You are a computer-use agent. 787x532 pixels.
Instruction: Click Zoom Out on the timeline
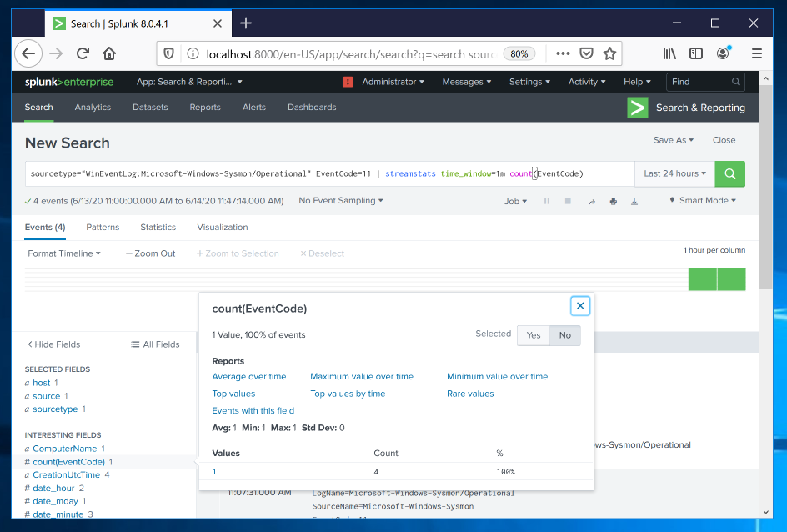click(x=151, y=253)
